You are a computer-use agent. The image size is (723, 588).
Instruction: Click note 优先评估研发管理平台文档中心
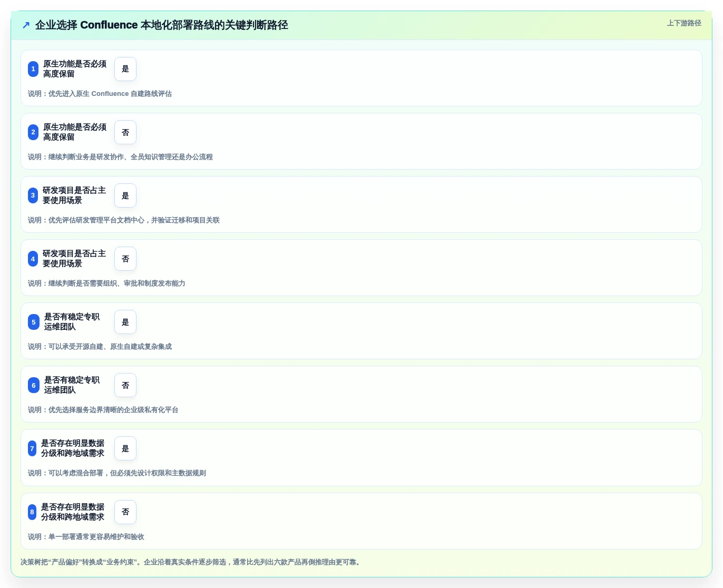coord(96,220)
